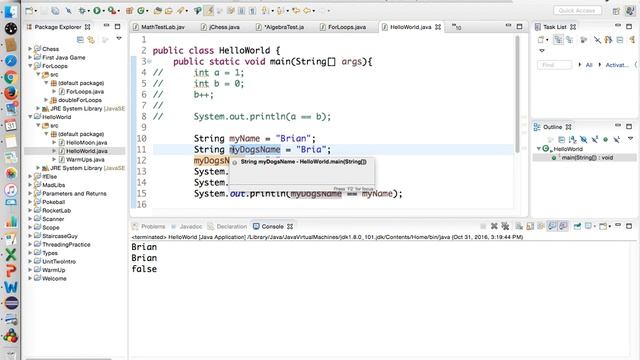Toggle Hide Fields in Outline
640x360 pixels.
coord(584,140)
